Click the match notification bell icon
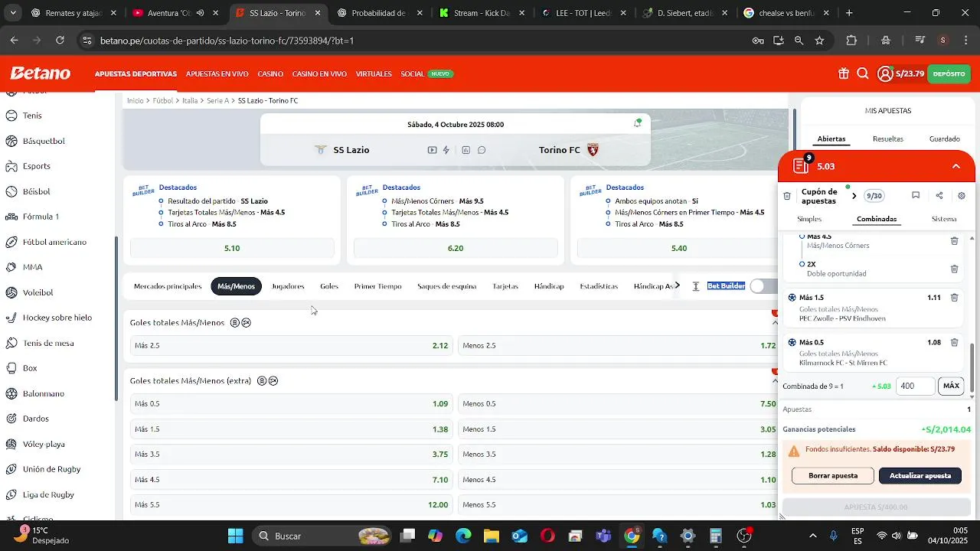 tap(637, 122)
